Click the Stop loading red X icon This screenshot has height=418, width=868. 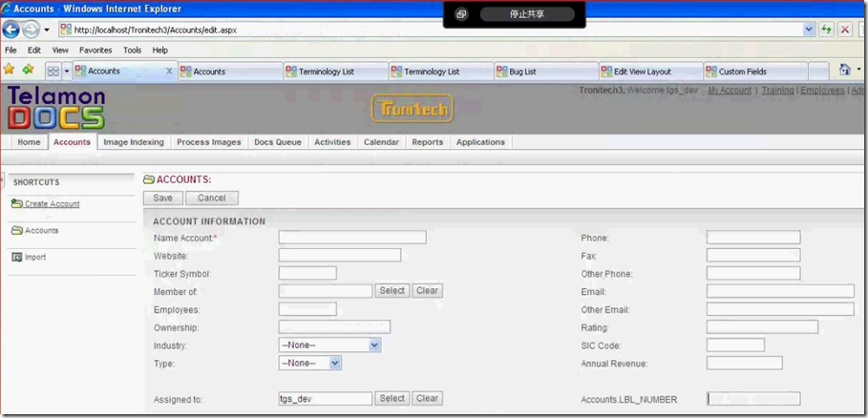(x=845, y=30)
